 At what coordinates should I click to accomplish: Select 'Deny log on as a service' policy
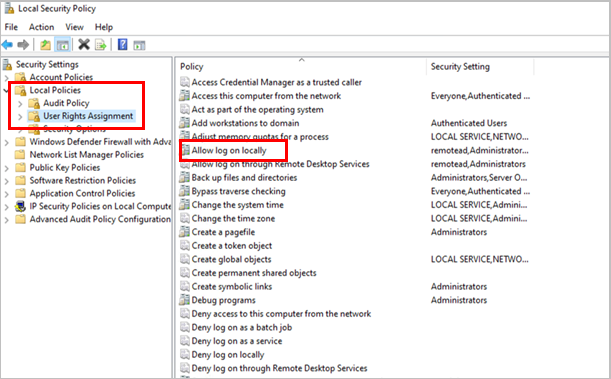point(237,341)
